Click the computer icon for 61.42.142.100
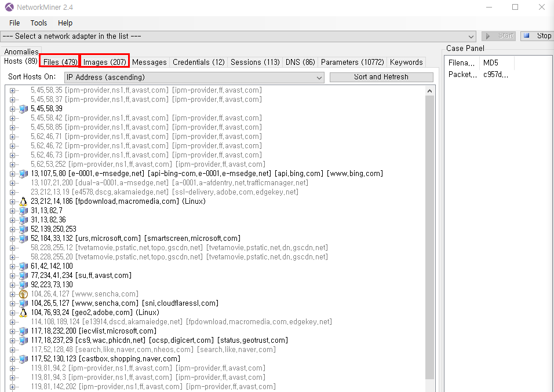This screenshot has height=392, width=554. (23, 266)
